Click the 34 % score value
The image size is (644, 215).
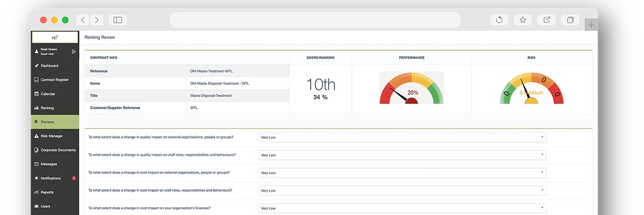[320, 97]
